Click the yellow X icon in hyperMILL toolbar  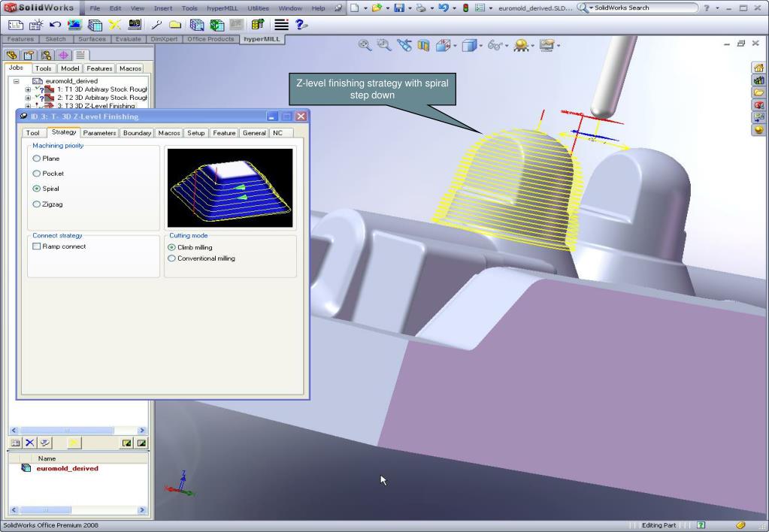115,25
